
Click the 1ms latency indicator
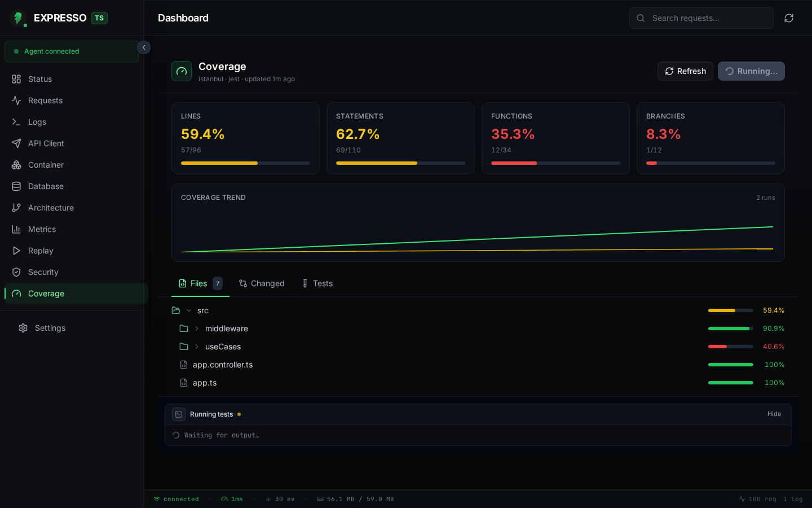pos(232,499)
